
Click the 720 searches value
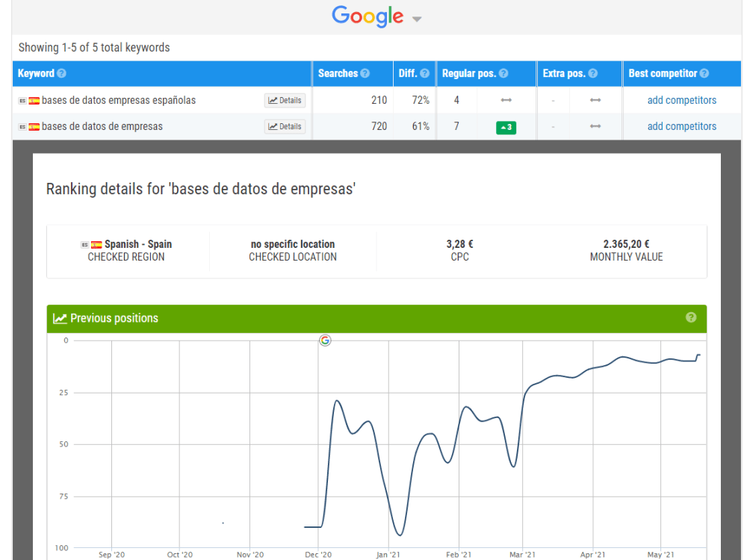pyautogui.click(x=379, y=127)
